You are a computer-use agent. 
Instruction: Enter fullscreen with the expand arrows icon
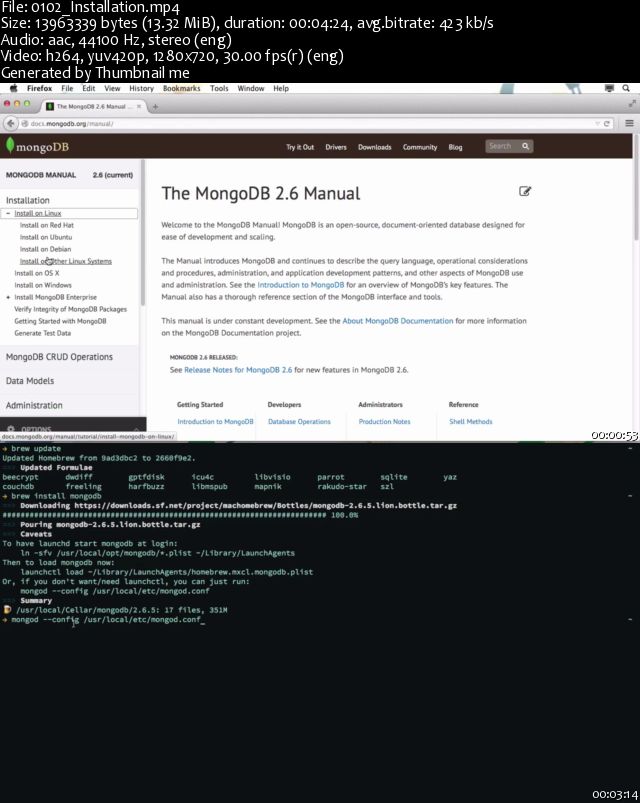(632, 103)
